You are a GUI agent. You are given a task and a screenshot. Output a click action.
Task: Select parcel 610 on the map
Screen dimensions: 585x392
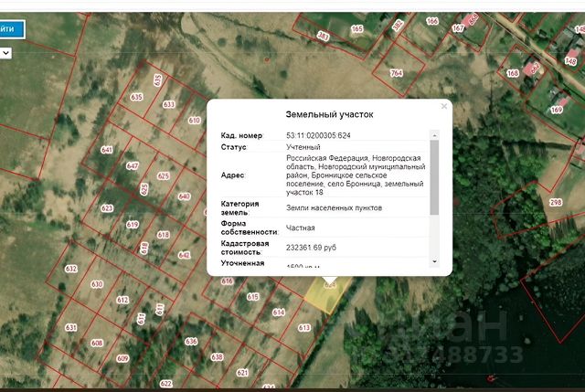pyautogui.click(x=195, y=120)
